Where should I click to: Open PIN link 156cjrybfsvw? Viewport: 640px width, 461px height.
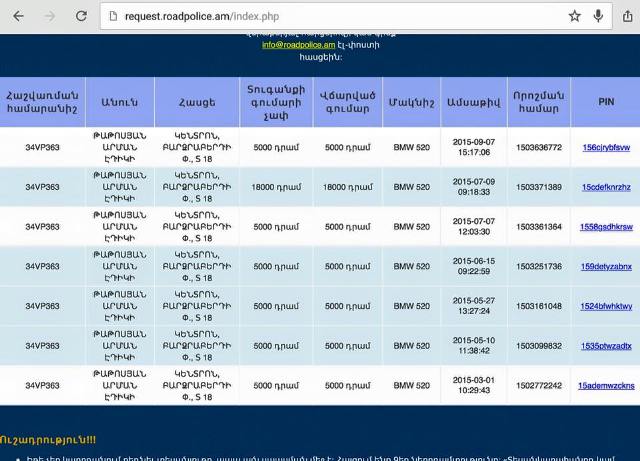coord(606,147)
